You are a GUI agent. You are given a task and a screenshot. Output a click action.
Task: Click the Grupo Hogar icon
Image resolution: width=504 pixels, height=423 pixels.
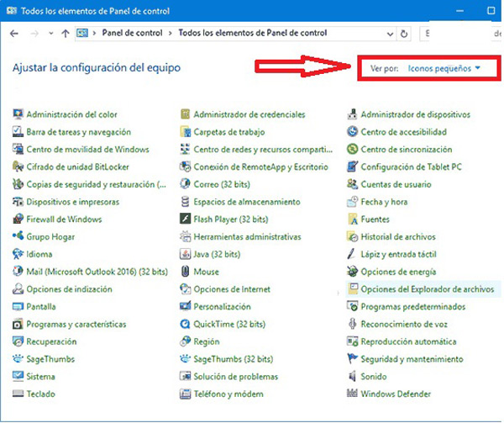[18, 236]
